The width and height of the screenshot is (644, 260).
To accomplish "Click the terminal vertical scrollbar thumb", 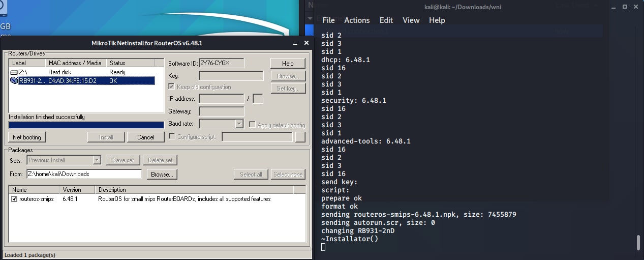I will 639,242.
